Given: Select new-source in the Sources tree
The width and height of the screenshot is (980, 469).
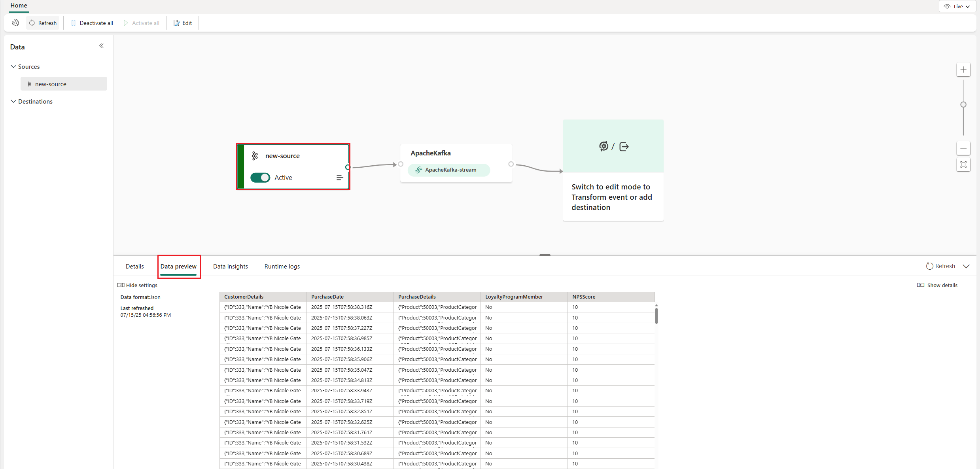Looking at the screenshot, I should point(64,84).
